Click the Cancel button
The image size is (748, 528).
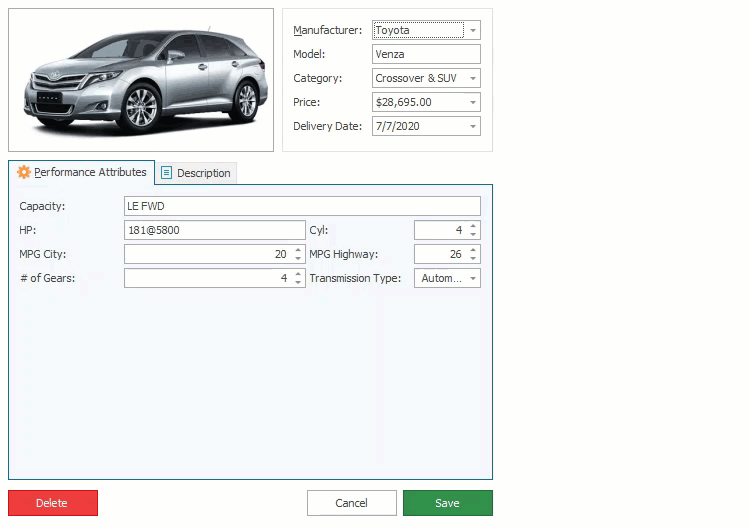point(352,503)
